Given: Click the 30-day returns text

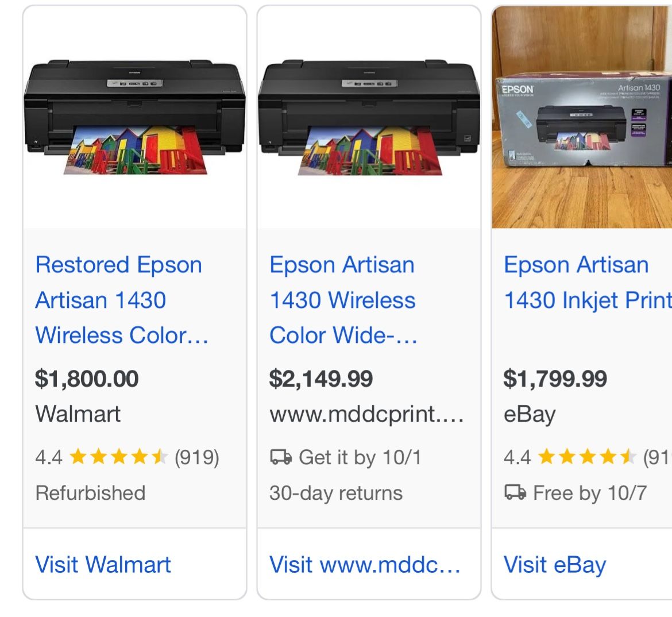Looking at the screenshot, I should coord(336,493).
